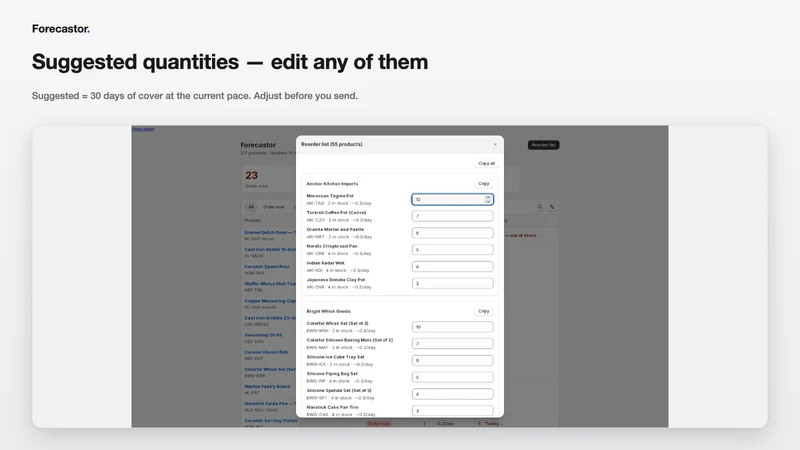This screenshot has width=800, height=450.
Task: Click the Turkish Coffee Pot (Cezve) name
Action: pos(336,213)
